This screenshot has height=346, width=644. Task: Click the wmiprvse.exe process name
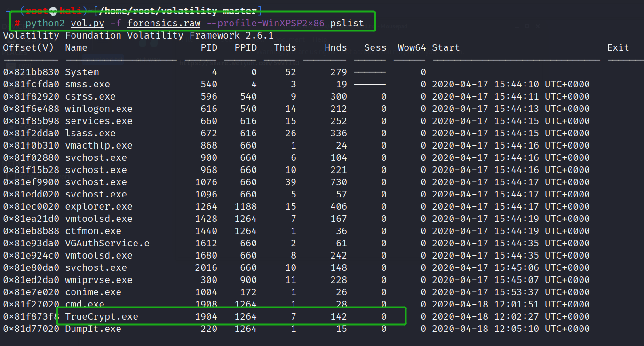click(99, 280)
